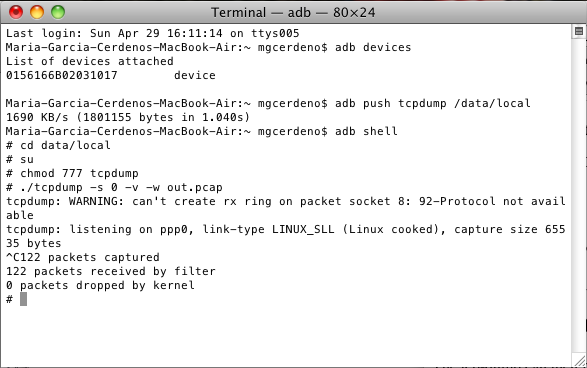Image resolution: width=587 pixels, height=368 pixels.
Task: Click the vertical scrollbar track
Action: click(578, 195)
